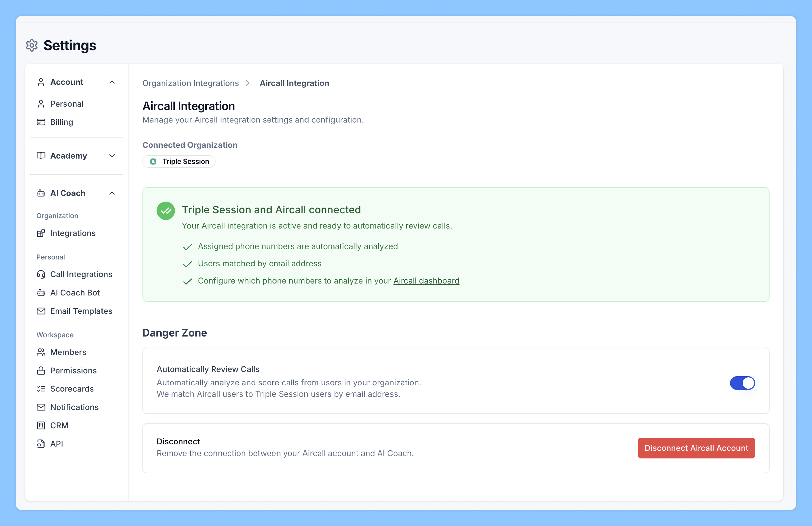Click the Settings gear icon
The width and height of the screenshot is (812, 526).
click(32, 45)
